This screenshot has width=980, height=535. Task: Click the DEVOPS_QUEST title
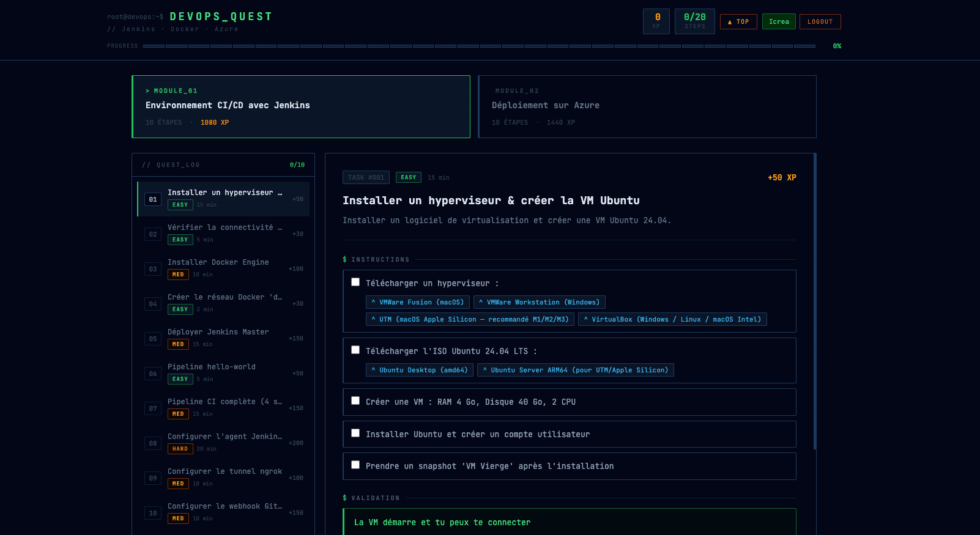click(221, 17)
